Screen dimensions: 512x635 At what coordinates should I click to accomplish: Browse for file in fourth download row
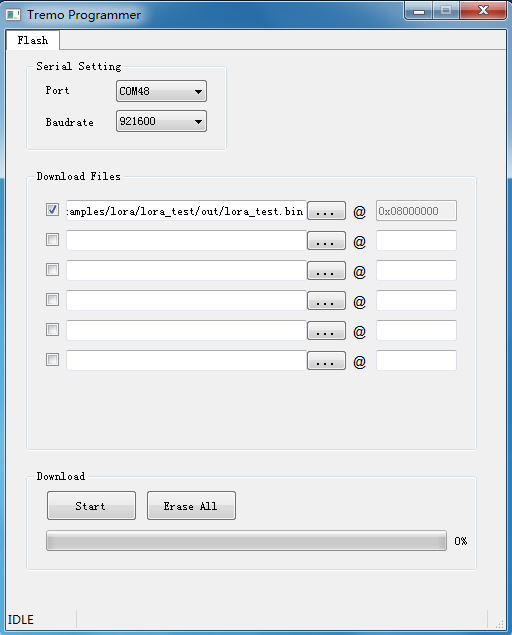pyautogui.click(x=326, y=300)
